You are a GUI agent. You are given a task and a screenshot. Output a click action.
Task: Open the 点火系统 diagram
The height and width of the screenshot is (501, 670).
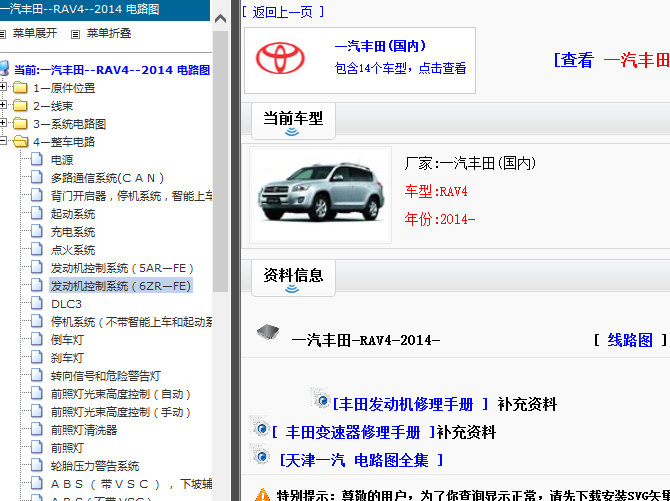tap(73, 250)
